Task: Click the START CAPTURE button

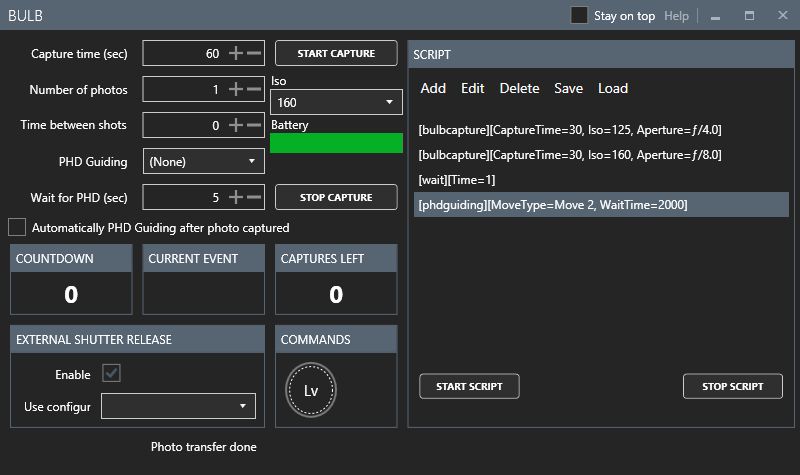Action: [x=336, y=53]
